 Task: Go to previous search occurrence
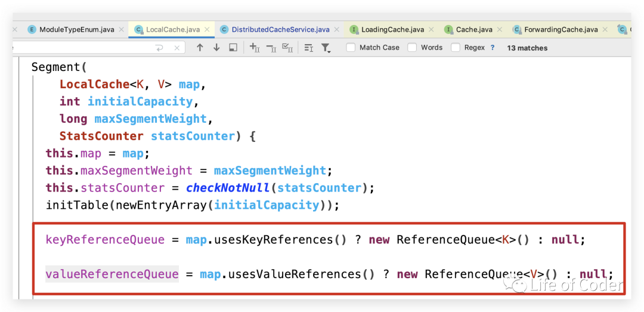200,48
